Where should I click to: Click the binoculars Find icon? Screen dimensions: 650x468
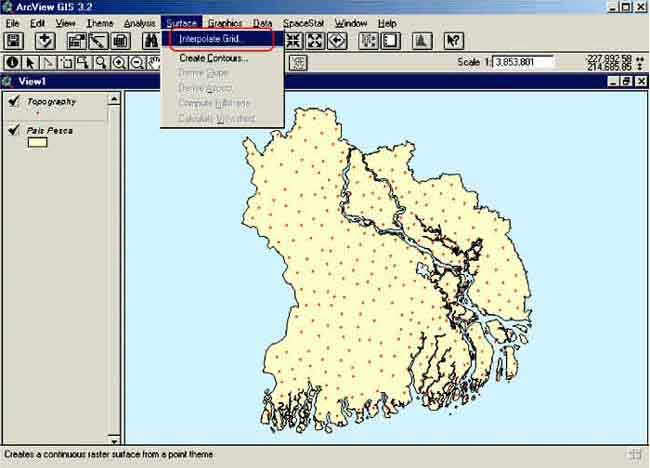coord(150,41)
